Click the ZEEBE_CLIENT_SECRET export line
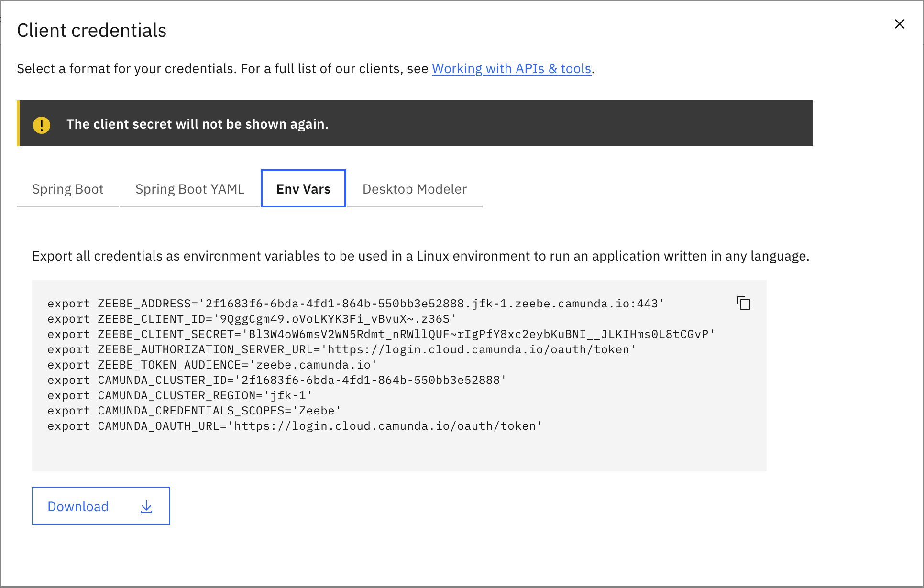Image resolution: width=924 pixels, height=588 pixels. click(x=381, y=335)
